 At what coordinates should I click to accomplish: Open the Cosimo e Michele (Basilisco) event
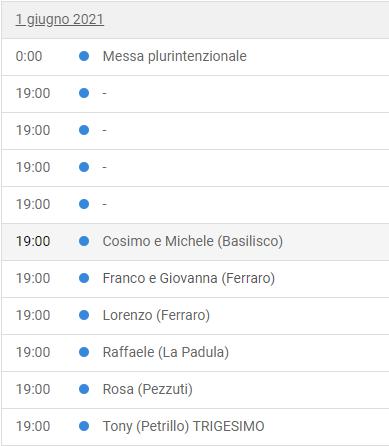tap(193, 241)
